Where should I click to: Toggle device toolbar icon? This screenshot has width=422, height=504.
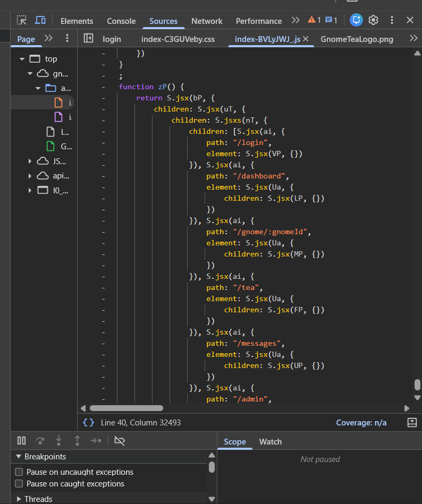[40, 21]
